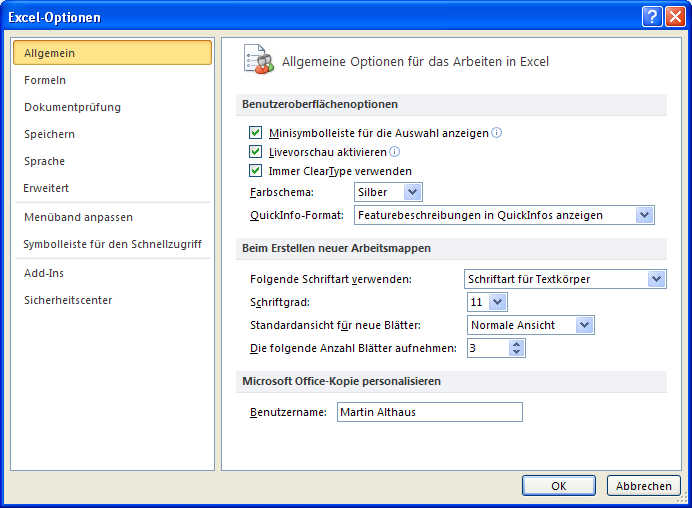
Task: Click the Standardansicht für neue Blätter label
Action: click(x=335, y=325)
